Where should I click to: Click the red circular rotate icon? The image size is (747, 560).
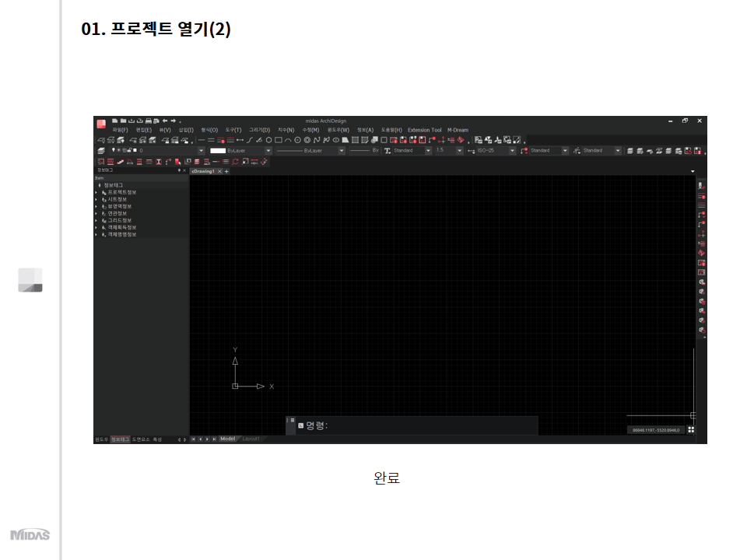coord(235,162)
